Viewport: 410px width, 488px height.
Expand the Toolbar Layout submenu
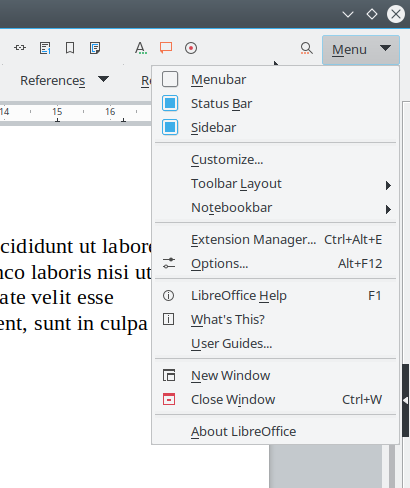click(x=275, y=184)
